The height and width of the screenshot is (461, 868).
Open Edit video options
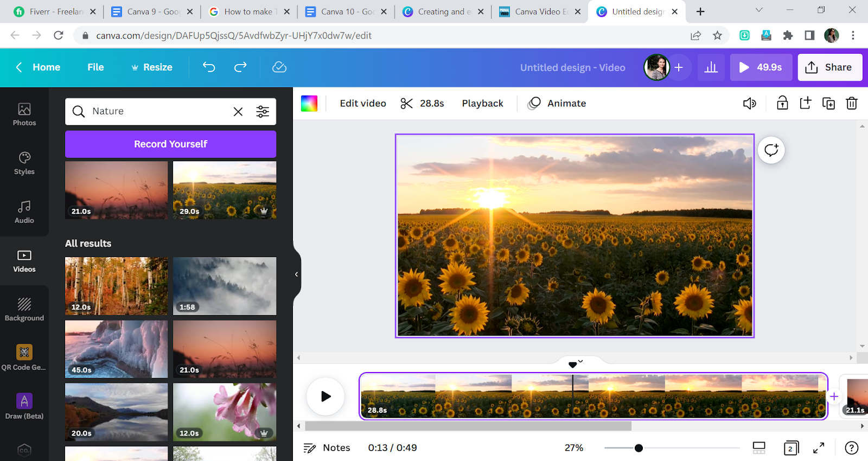tap(363, 103)
